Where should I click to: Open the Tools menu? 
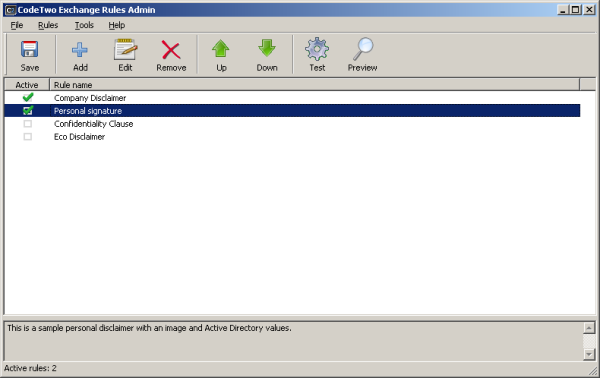[x=84, y=25]
